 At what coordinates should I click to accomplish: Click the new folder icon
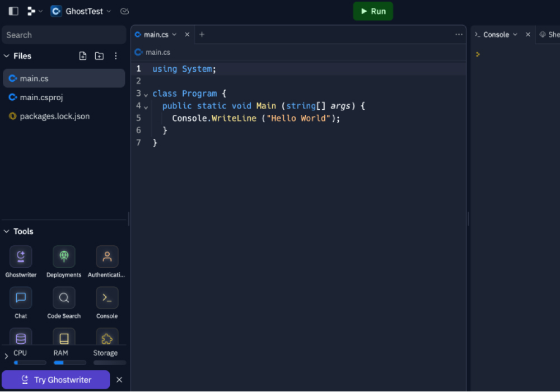(99, 56)
